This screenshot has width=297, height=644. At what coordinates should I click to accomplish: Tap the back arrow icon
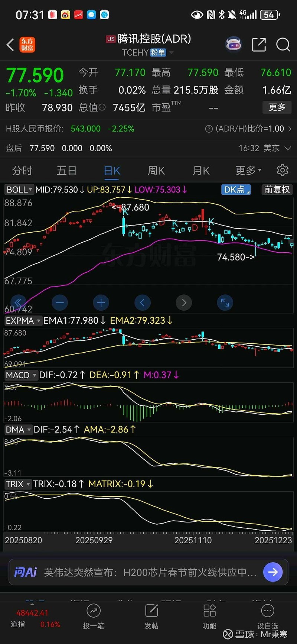(x=10, y=45)
